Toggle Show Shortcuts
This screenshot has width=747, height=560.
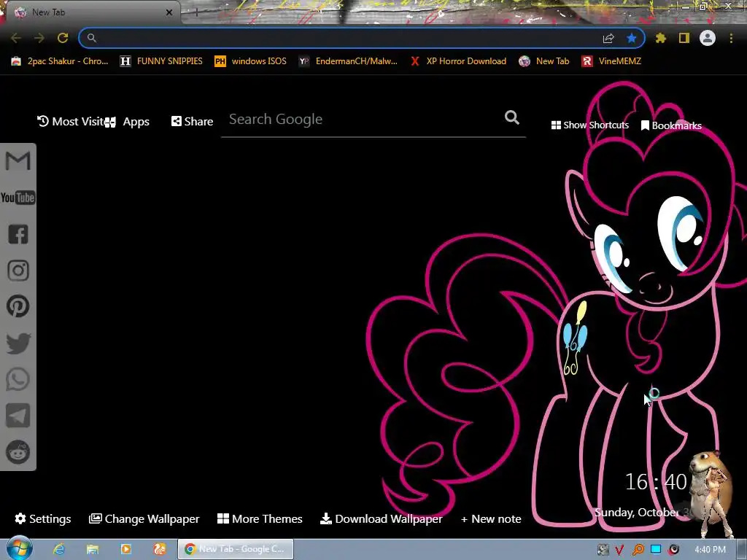coord(589,125)
